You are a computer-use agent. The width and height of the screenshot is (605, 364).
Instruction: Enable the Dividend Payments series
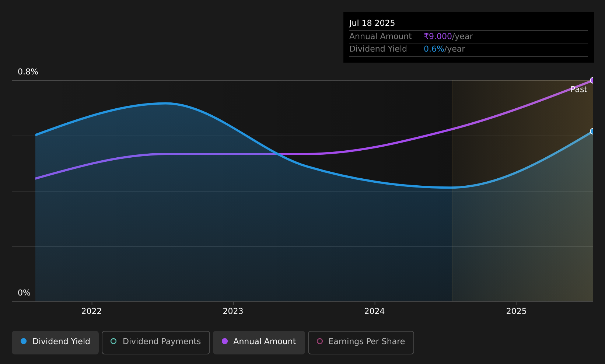[155, 342]
